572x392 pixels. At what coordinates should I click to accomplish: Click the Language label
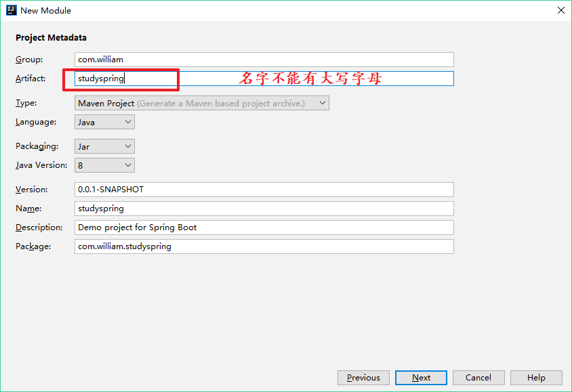click(36, 122)
